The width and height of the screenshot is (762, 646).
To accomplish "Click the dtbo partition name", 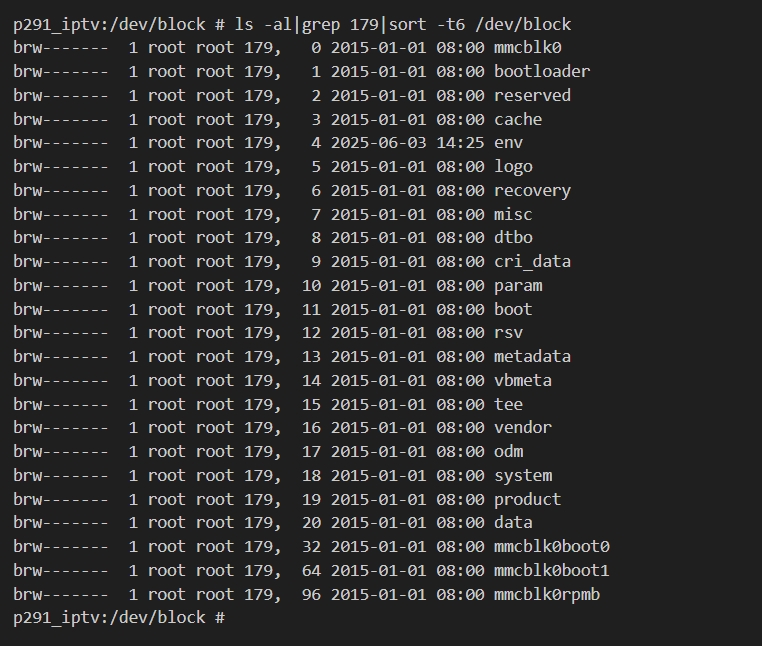I will click(x=513, y=238).
